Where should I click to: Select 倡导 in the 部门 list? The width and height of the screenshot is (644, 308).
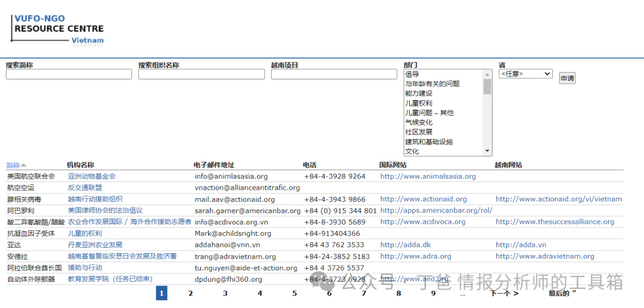(412, 74)
